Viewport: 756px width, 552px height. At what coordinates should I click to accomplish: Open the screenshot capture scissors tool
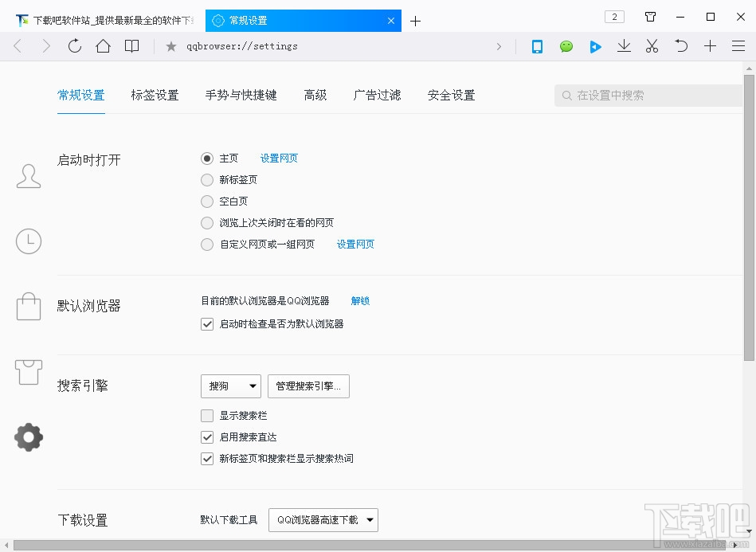[x=652, y=46]
